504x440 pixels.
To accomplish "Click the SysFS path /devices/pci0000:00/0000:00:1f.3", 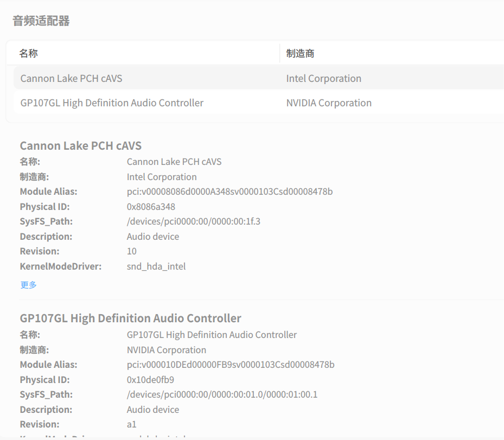I will pos(194,221).
